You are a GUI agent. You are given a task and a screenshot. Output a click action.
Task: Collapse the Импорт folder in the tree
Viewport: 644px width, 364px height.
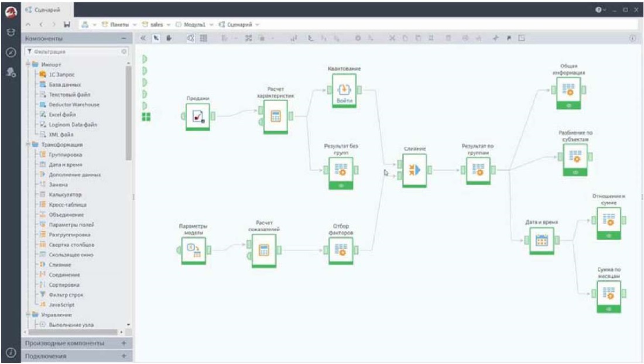click(28, 64)
